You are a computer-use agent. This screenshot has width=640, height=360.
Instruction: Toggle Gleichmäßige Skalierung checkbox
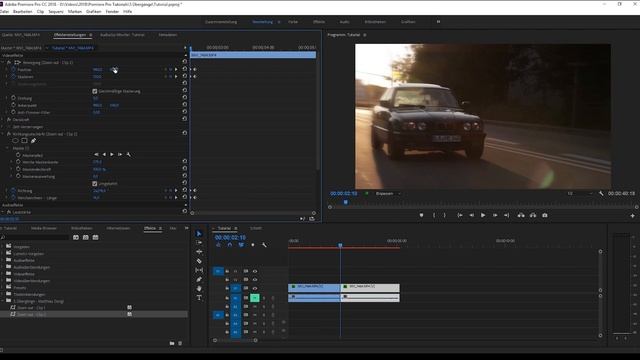click(95, 91)
